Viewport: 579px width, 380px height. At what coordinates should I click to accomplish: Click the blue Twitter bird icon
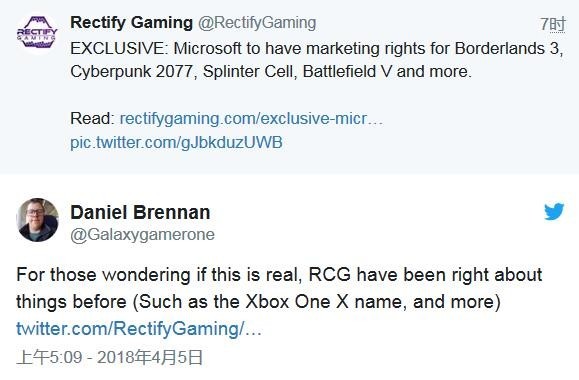coord(554,211)
